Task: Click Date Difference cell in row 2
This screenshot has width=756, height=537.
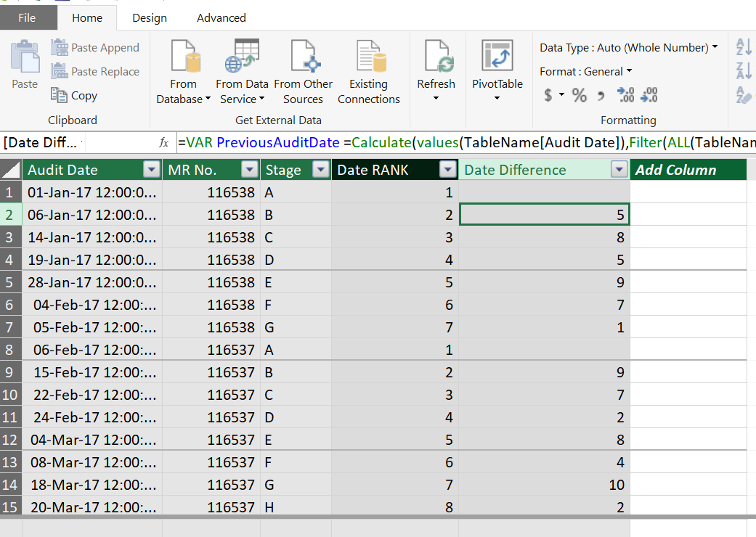Action: pyautogui.click(x=545, y=215)
